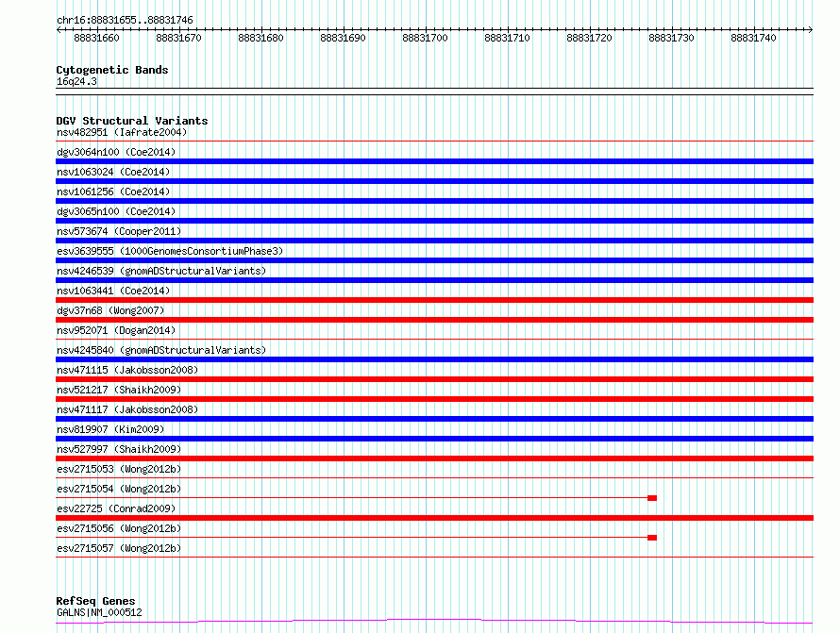Click the red bar under esv22725

click(x=434, y=518)
